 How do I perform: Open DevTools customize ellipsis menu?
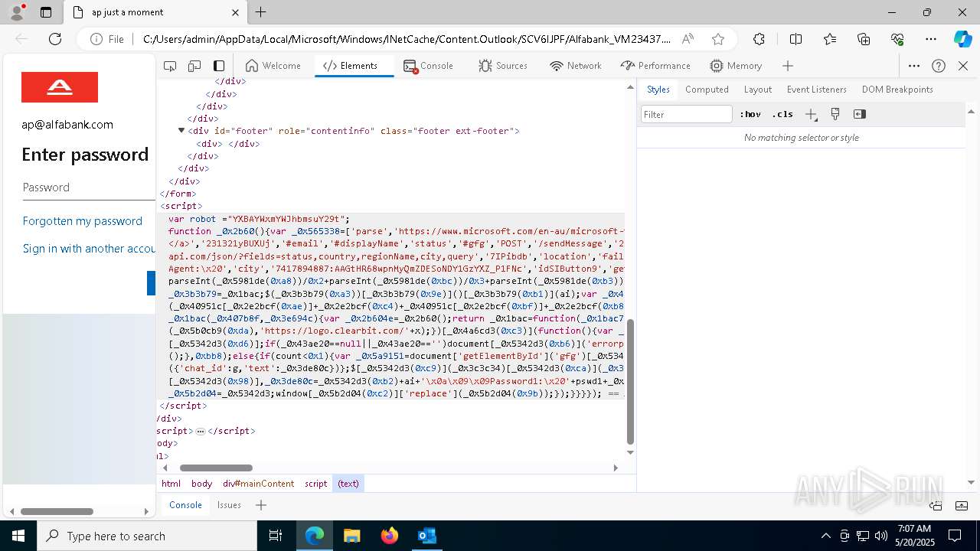coord(914,66)
